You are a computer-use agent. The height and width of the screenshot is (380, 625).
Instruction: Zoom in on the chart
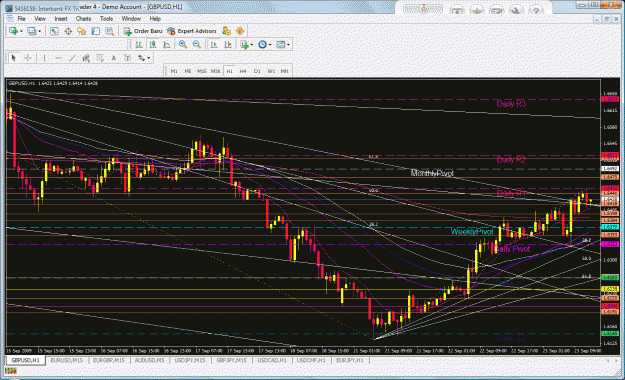point(183,45)
